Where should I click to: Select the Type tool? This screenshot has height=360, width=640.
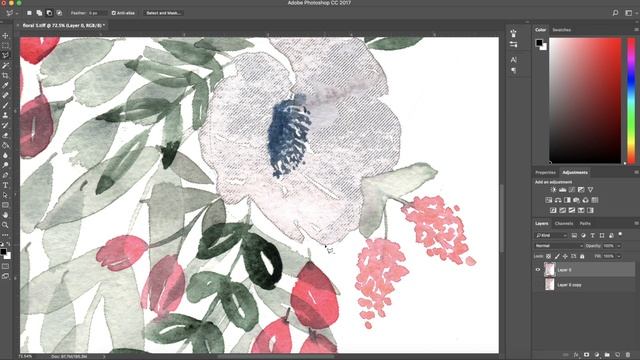pos(5,185)
